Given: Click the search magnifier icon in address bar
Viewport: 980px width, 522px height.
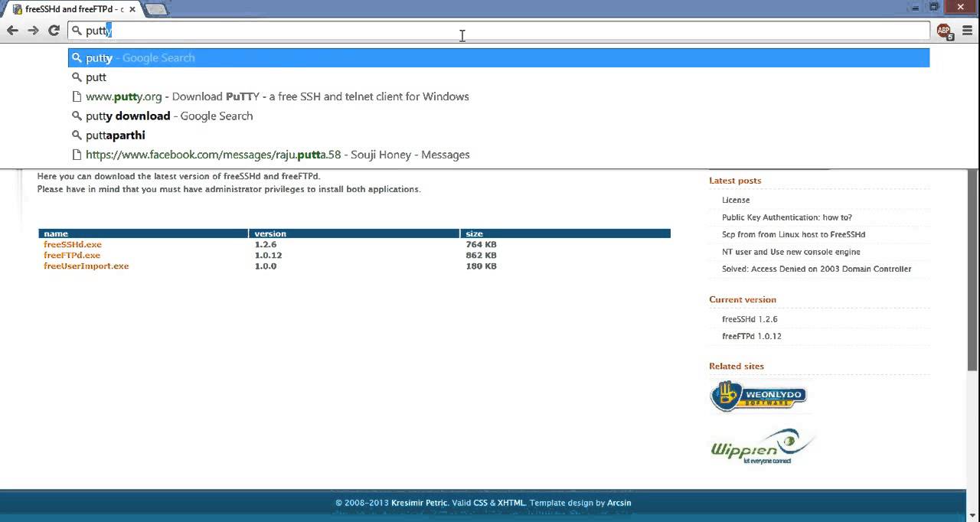Looking at the screenshot, I should pos(77,31).
